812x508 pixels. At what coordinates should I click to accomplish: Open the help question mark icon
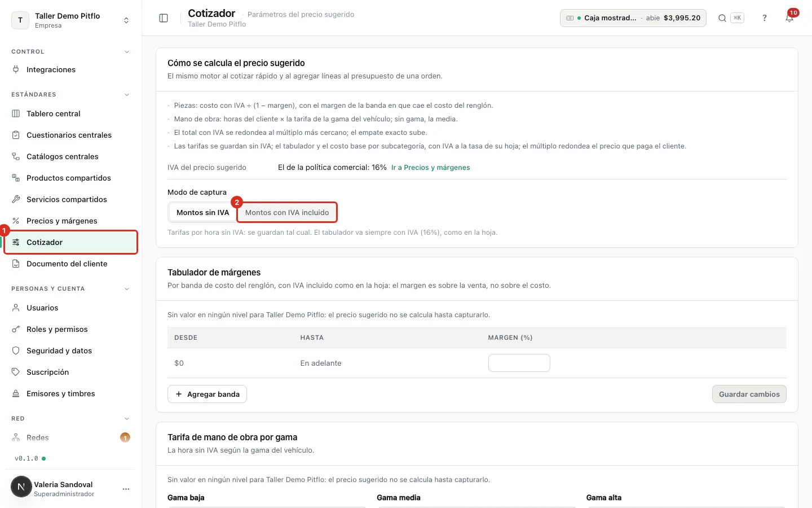click(765, 18)
